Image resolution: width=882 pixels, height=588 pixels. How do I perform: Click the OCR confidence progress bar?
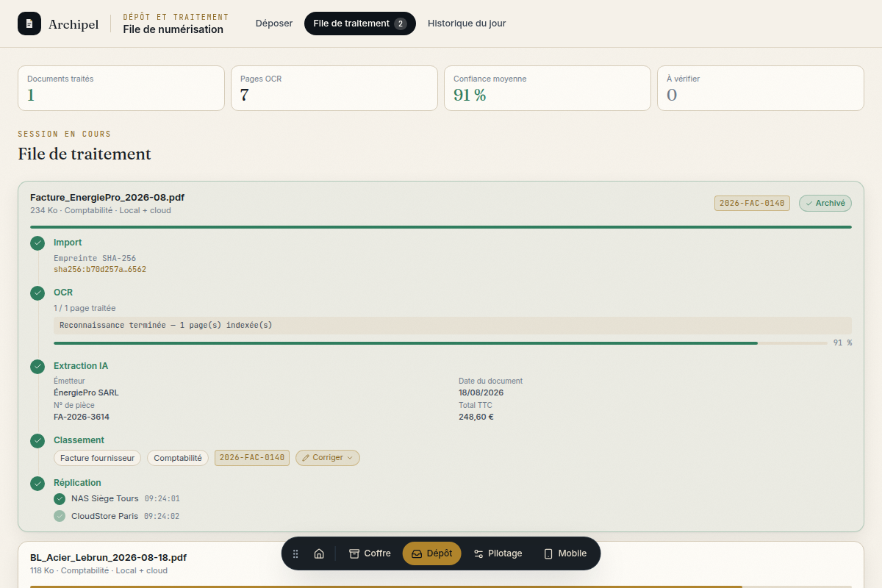click(440, 343)
